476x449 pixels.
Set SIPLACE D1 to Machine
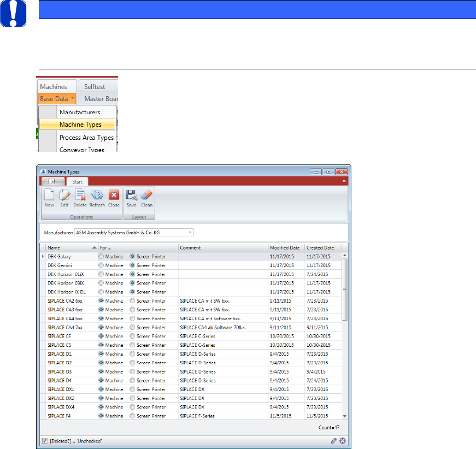tap(101, 354)
